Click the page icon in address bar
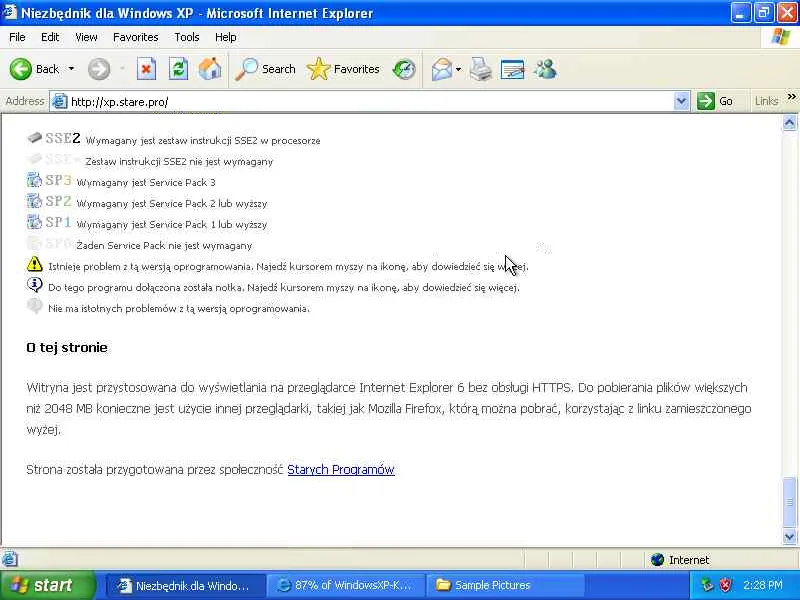The width and height of the screenshot is (800, 600). click(x=60, y=102)
